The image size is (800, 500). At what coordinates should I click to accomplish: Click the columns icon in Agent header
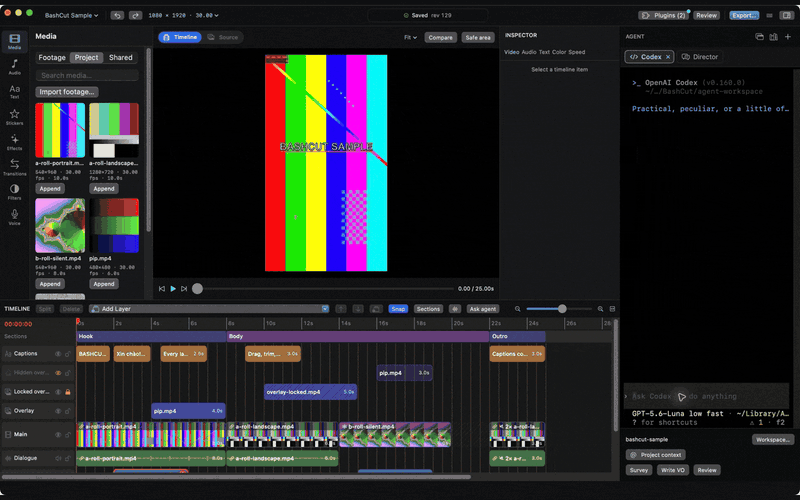[x=773, y=36]
